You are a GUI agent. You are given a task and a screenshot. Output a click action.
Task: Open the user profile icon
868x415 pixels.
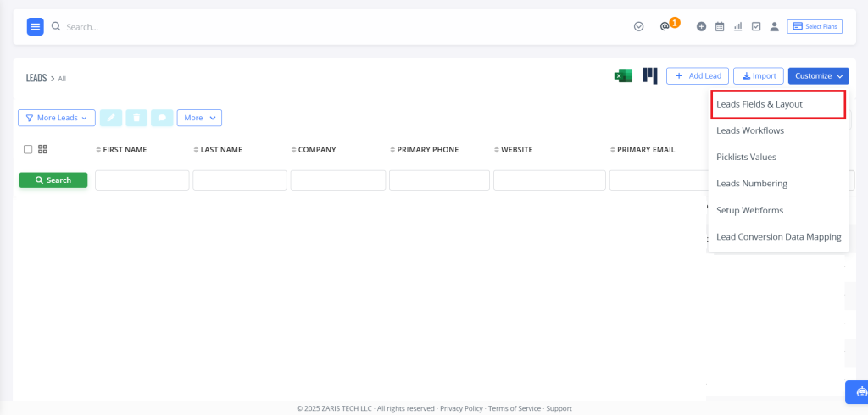(x=775, y=26)
